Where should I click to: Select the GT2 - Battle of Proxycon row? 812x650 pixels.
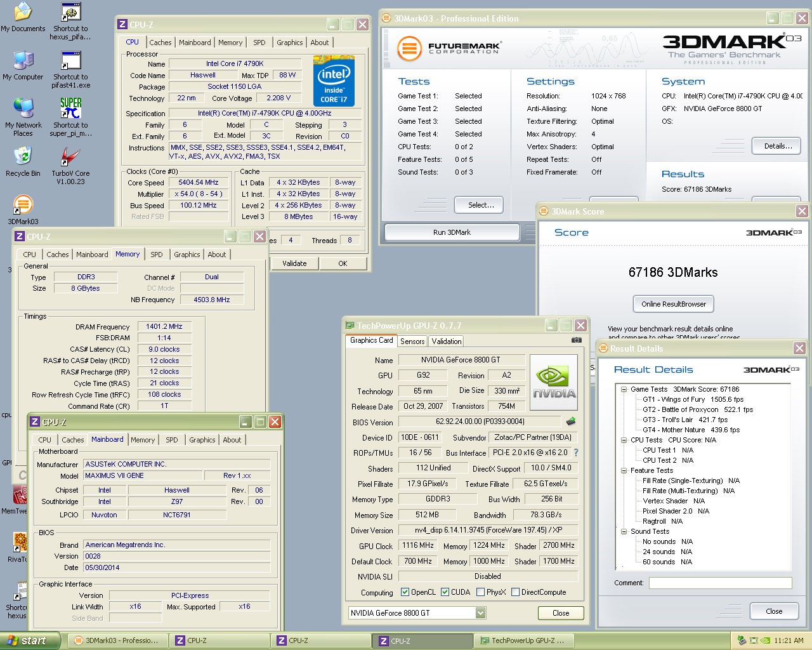698,409
